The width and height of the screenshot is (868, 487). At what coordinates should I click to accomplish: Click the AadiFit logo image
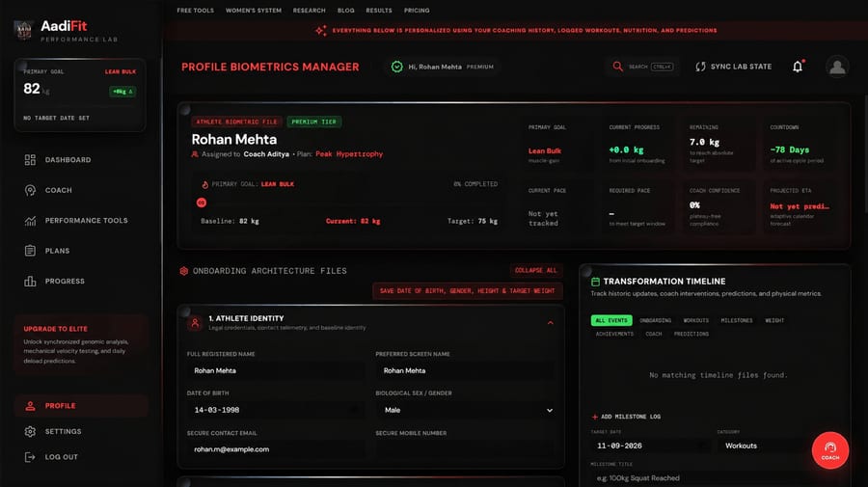(x=23, y=30)
